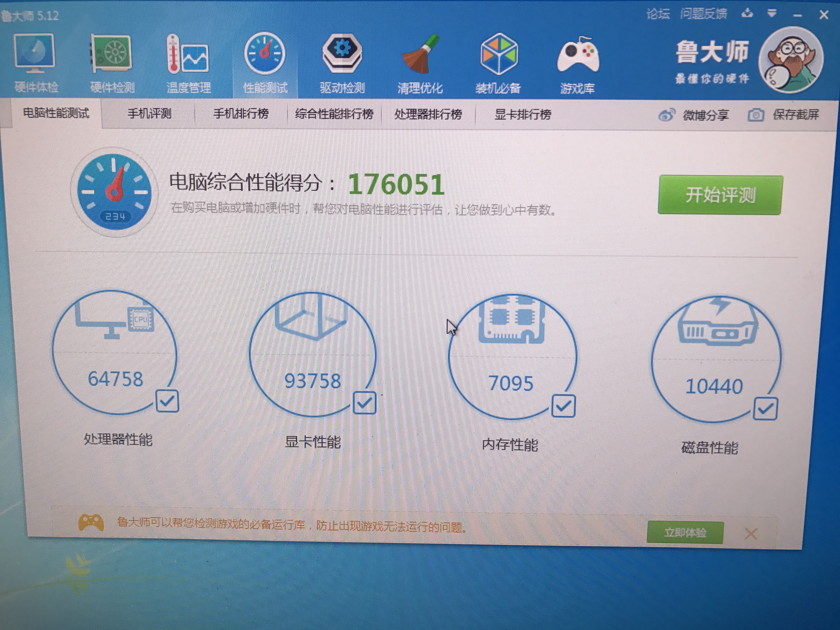Click the memory score 7095
The width and height of the screenshot is (840, 630).
click(511, 384)
